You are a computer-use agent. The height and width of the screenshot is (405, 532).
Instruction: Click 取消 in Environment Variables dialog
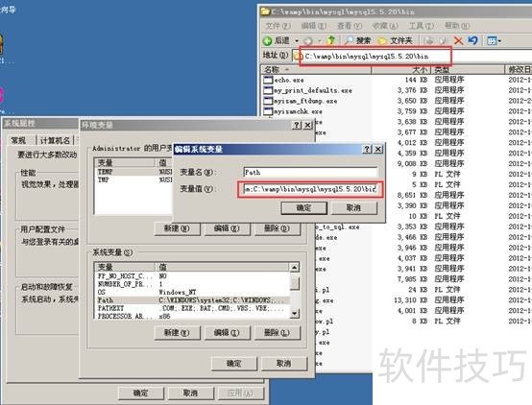tap(284, 364)
